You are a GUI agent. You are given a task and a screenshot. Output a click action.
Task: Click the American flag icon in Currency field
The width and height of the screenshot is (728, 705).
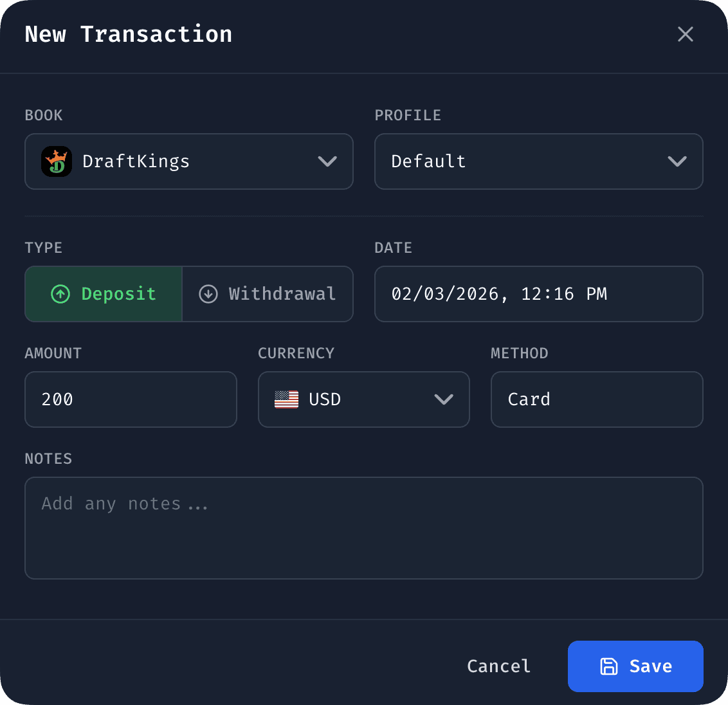pos(287,399)
